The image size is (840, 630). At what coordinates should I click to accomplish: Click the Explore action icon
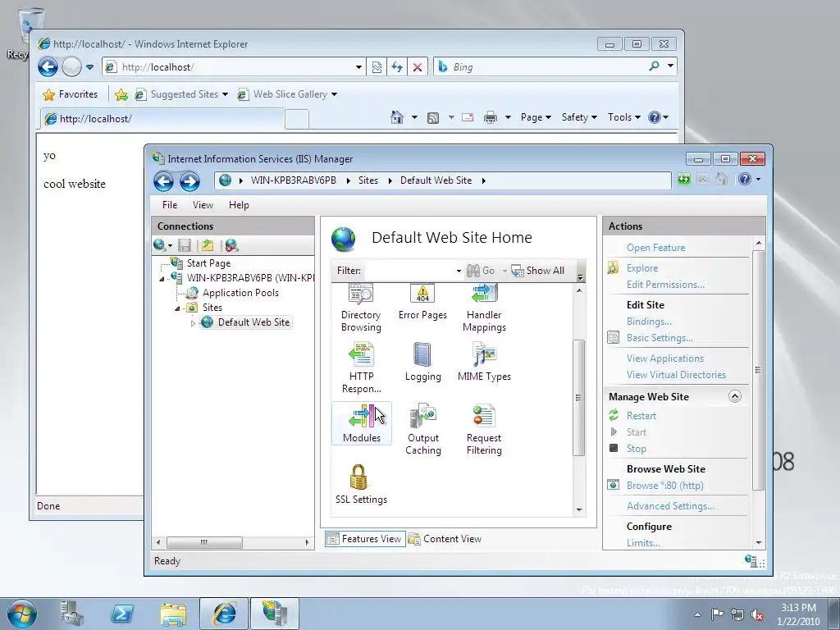[614, 268]
